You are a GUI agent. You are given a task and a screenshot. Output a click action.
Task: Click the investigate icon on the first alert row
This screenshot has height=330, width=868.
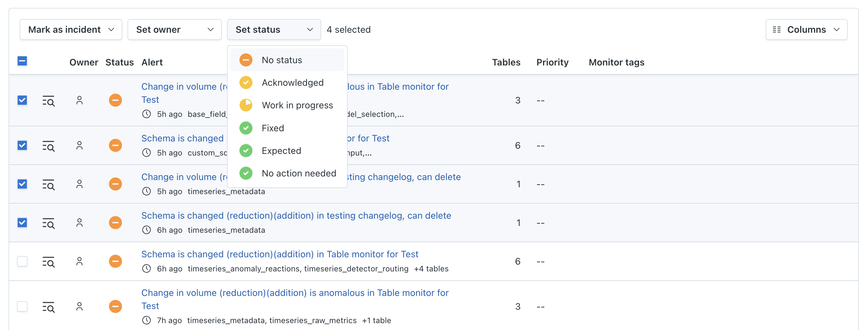[x=48, y=101]
